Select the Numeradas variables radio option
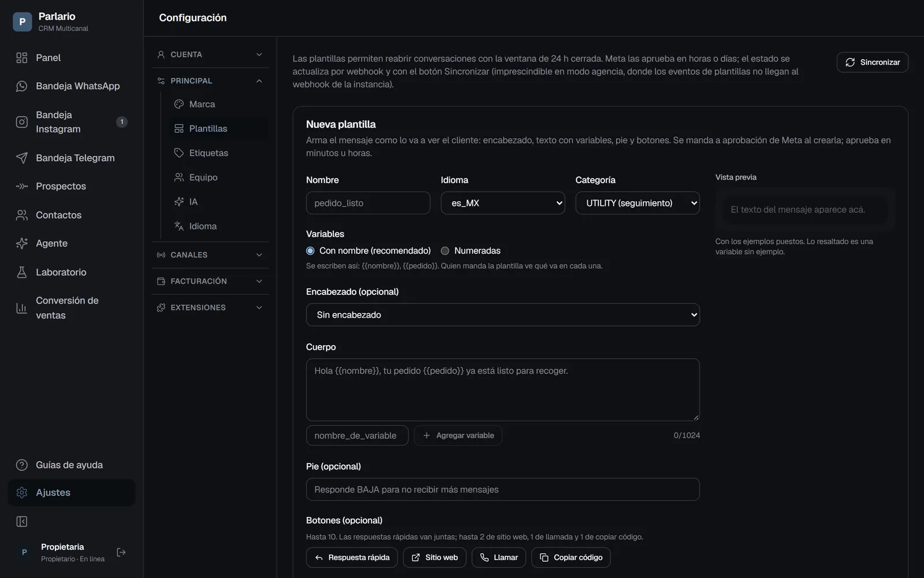This screenshot has width=924, height=578. click(445, 251)
